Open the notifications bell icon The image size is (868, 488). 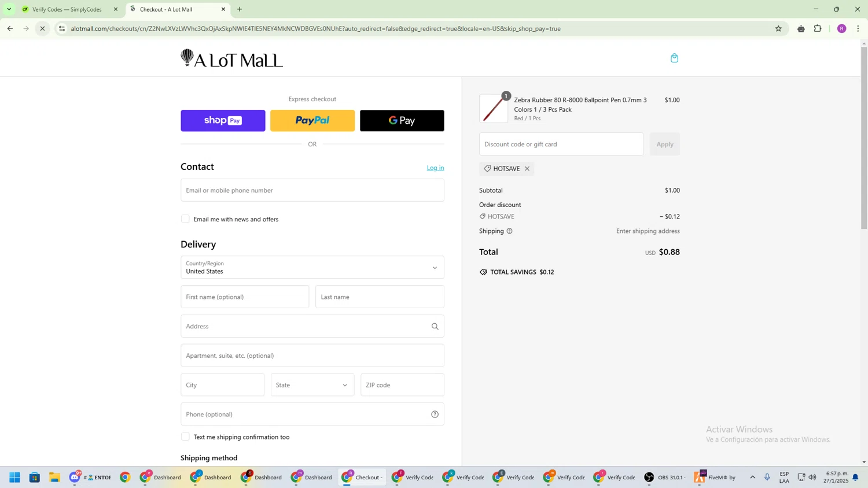click(x=855, y=478)
